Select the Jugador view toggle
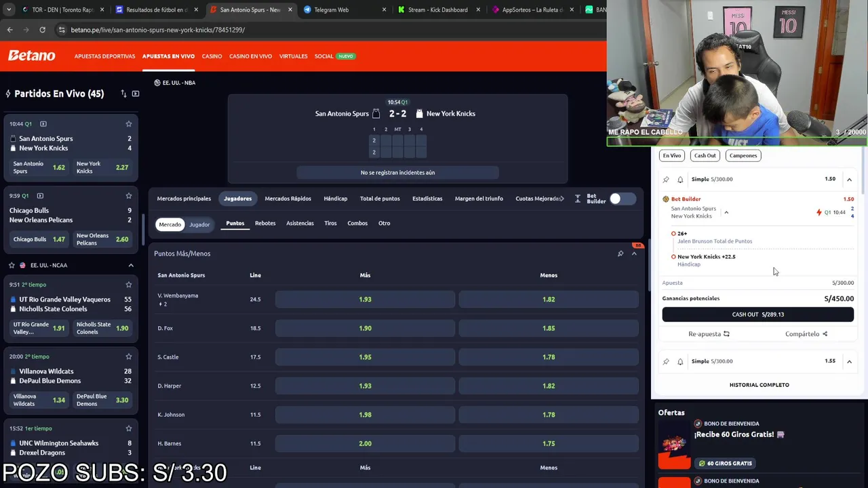 (199, 224)
